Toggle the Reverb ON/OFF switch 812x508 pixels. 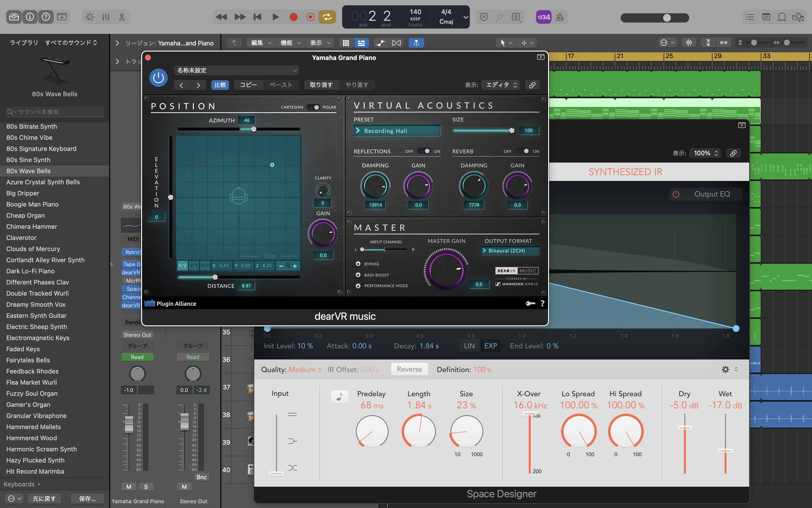523,151
